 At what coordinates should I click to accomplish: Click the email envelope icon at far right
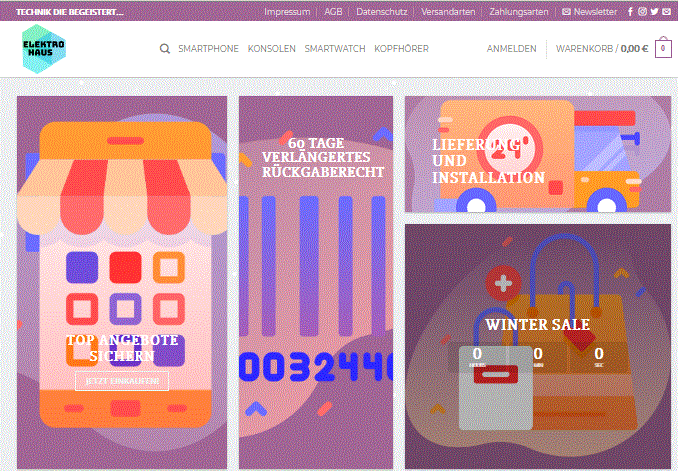(x=667, y=12)
